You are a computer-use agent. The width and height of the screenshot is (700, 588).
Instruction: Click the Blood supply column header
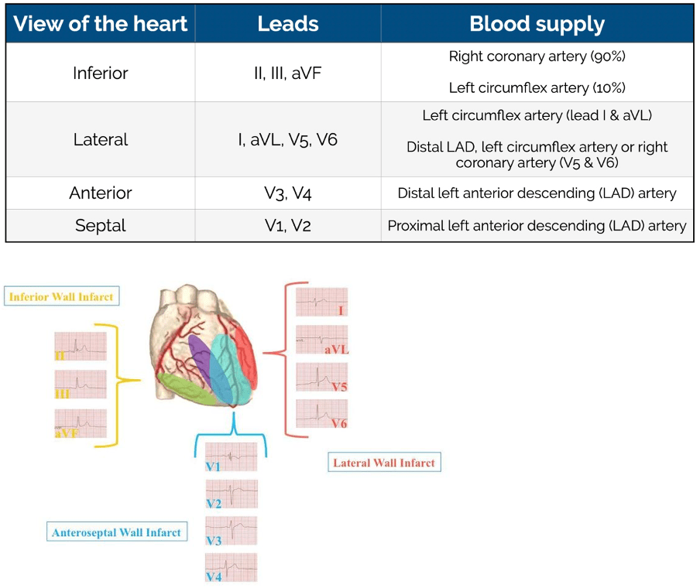(x=537, y=23)
